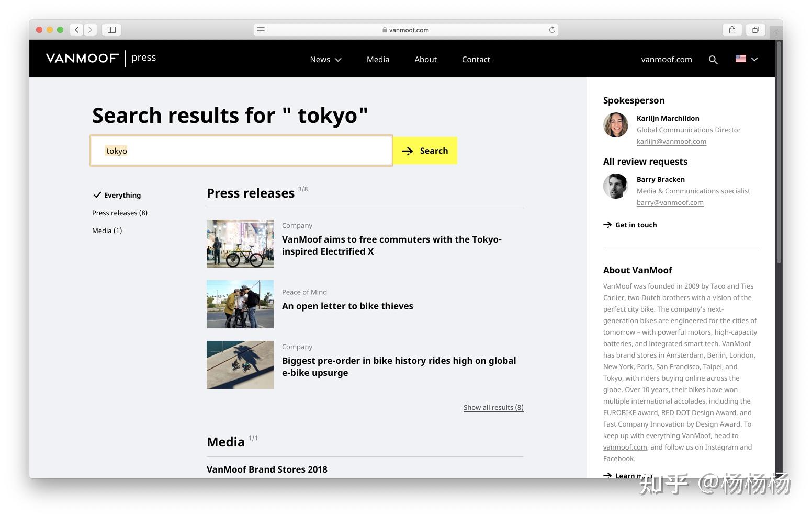
Task: Click the tokyo search input field
Action: (x=241, y=151)
